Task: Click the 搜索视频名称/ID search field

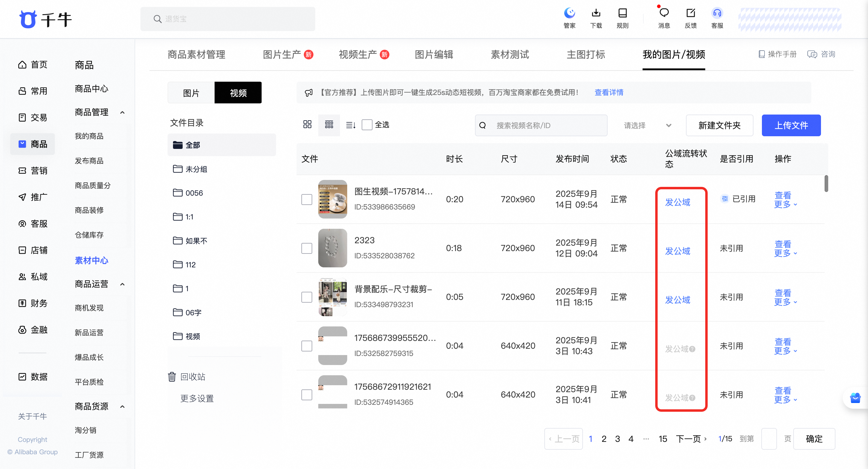Action: (541, 125)
